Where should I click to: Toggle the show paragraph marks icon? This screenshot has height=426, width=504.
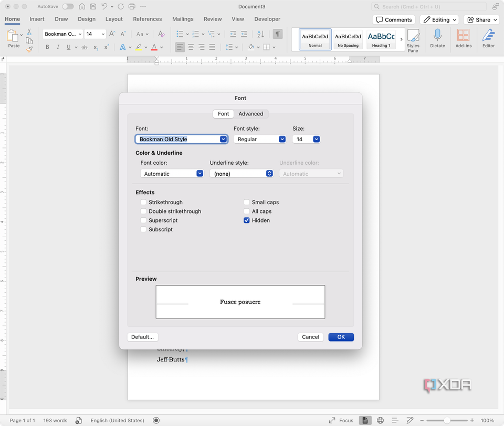[278, 34]
